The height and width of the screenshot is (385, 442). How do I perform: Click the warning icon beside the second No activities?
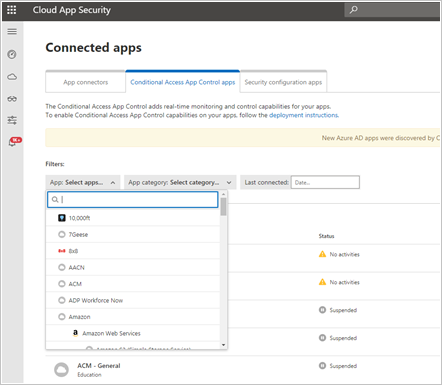[x=322, y=282]
